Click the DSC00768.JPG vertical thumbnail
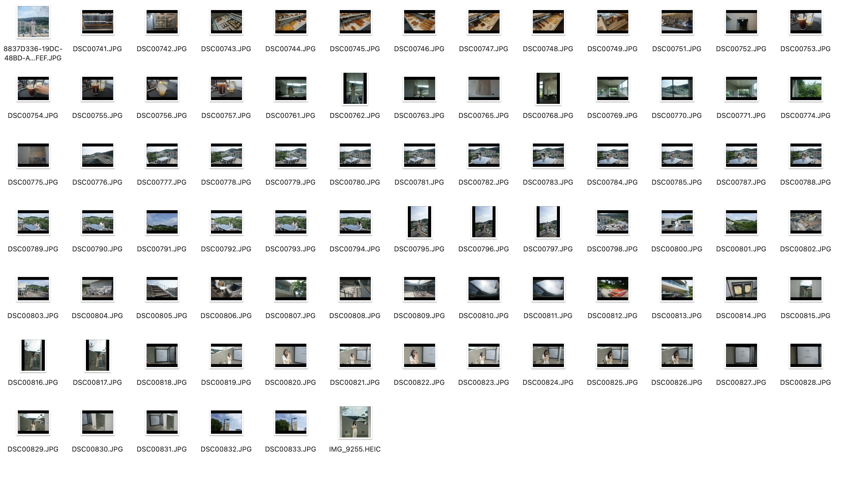The width and height of the screenshot is (868, 497). 548,88
